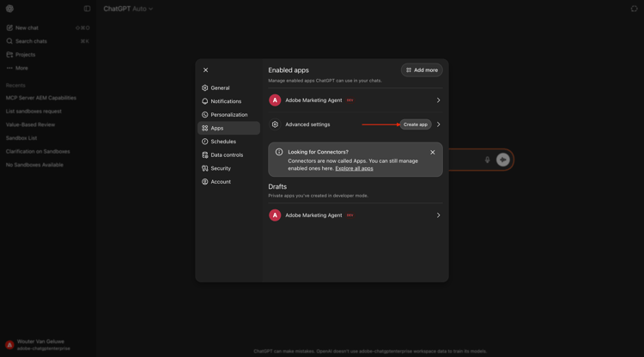
Task: Open Search chats
Action: (47, 41)
